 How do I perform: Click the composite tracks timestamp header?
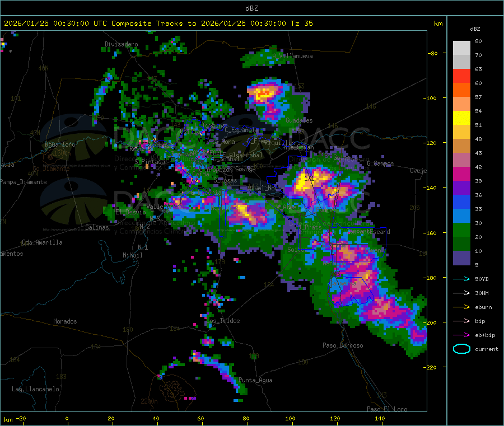(158, 23)
